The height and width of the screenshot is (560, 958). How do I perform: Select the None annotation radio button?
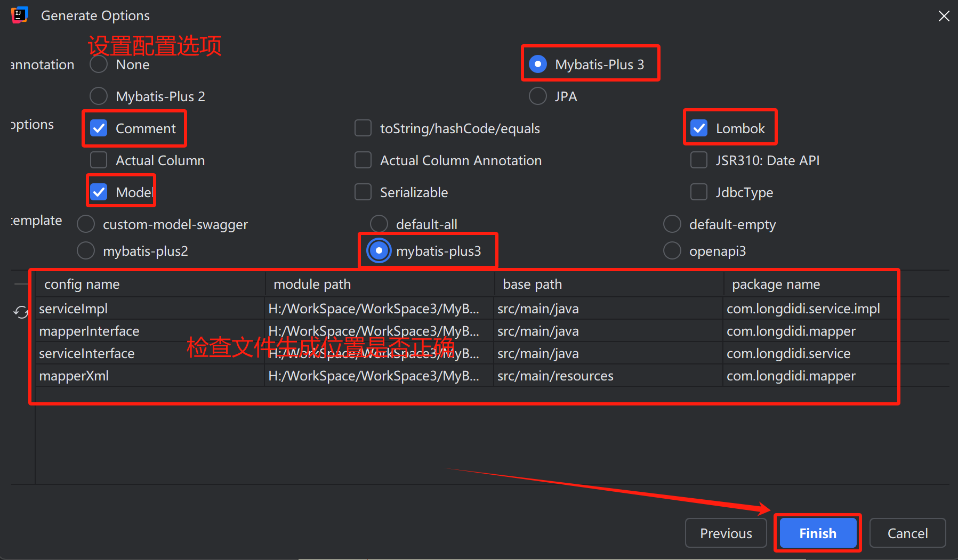pos(99,64)
